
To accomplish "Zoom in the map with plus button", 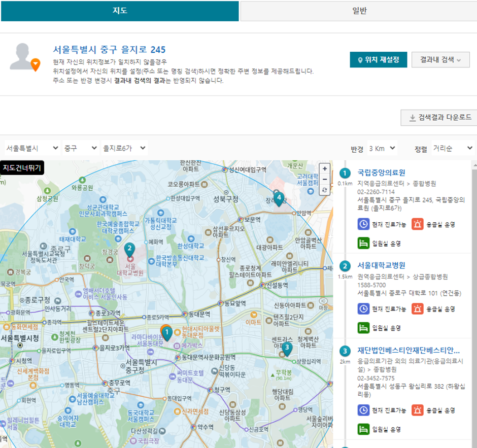I will pos(325,168).
